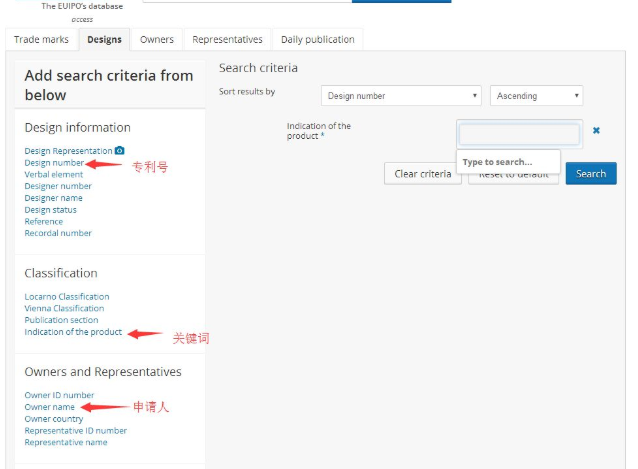638x469 pixels.
Task: Click Indication of the product sidebar link
Action: click(73, 332)
